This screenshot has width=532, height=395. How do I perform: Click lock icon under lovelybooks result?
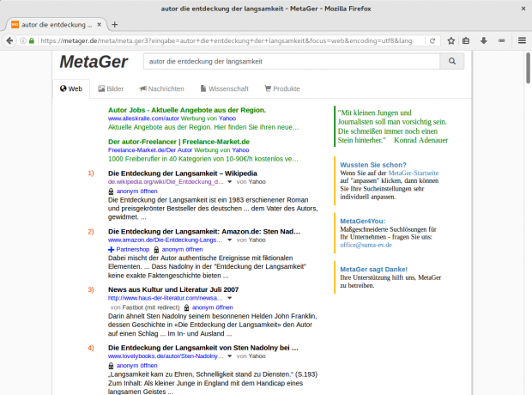coord(111,366)
